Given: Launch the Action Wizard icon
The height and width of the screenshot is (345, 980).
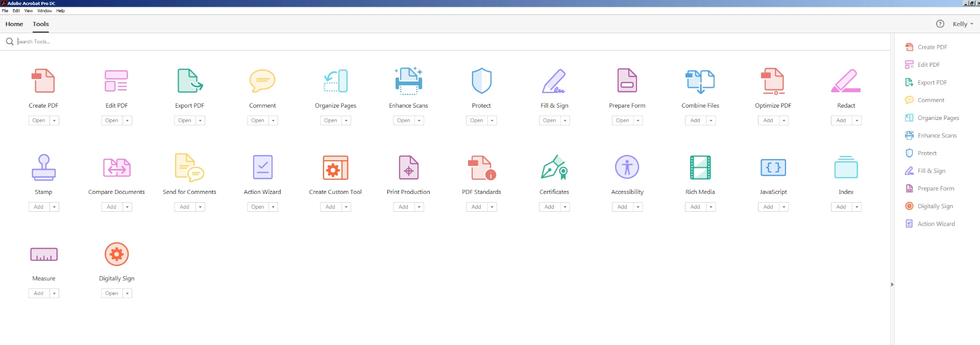Looking at the screenshot, I should click(x=262, y=167).
